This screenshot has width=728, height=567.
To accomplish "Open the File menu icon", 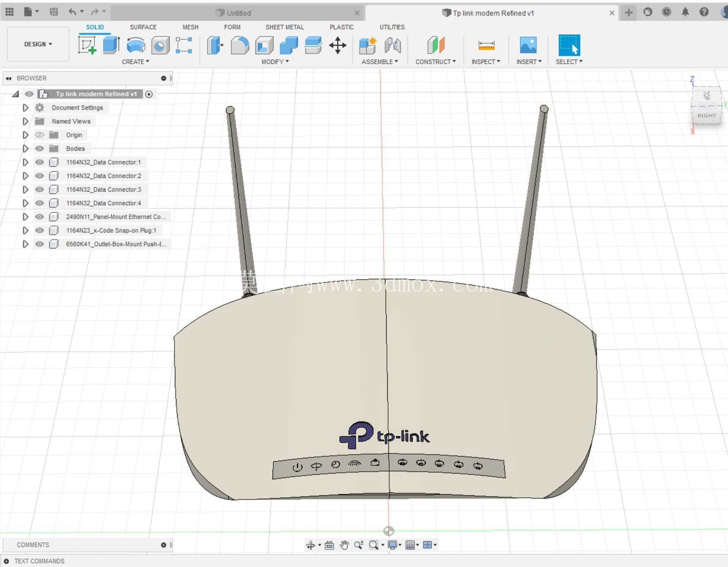I will coord(28,12).
